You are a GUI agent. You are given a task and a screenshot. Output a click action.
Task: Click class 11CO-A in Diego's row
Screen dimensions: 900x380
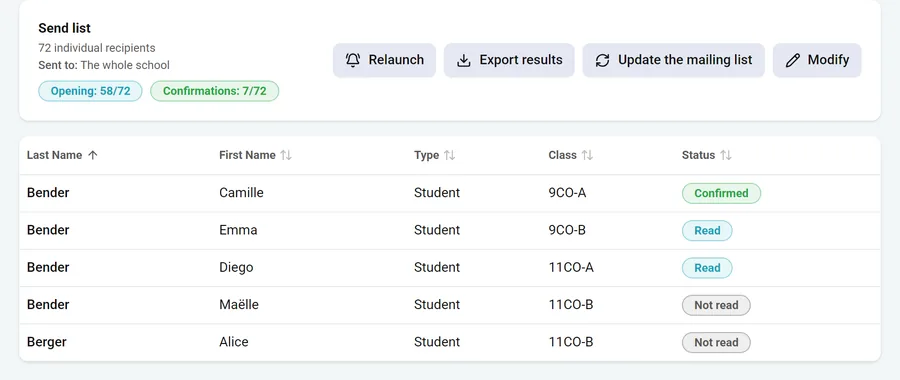click(x=571, y=267)
